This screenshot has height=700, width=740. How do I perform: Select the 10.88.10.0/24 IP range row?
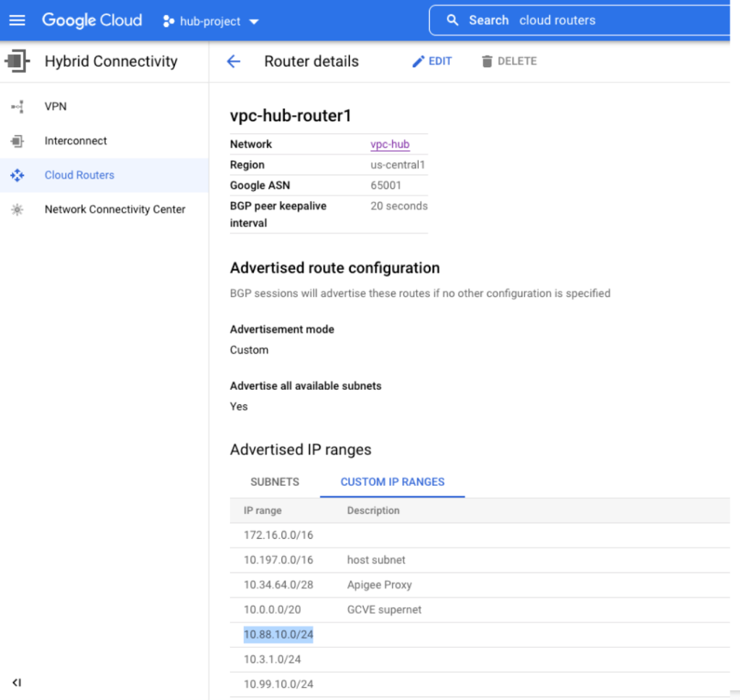[x=278, y=635]
